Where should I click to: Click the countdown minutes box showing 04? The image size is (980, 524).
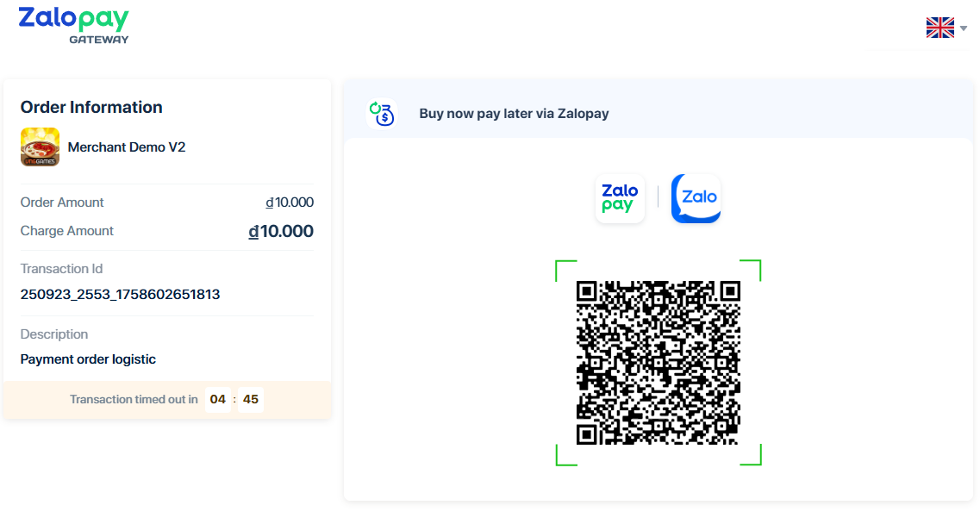click(218, 400)
